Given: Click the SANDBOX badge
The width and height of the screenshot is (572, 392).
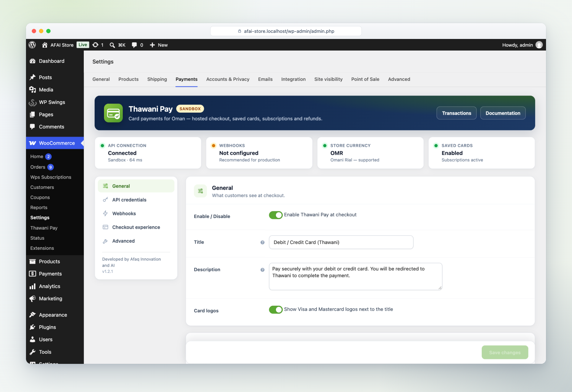Looking at the screenshot, I should [x=190, y=109].
